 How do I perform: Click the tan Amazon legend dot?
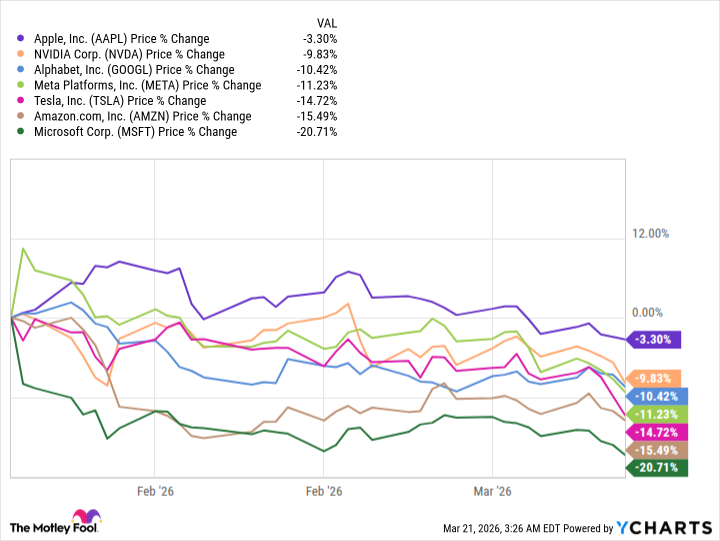tap(21, 116)
